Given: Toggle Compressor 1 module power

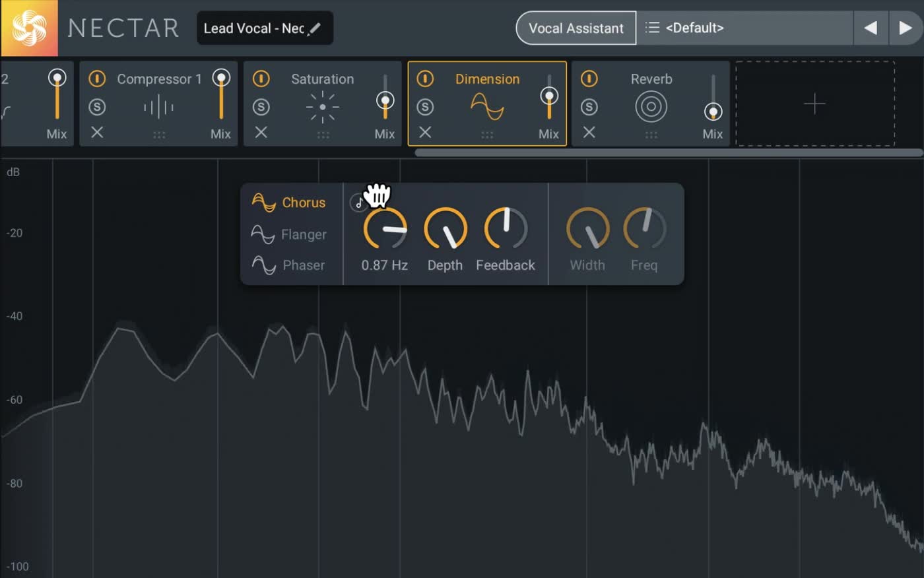Looking at the screenshot, I should [x=97, y=79].
